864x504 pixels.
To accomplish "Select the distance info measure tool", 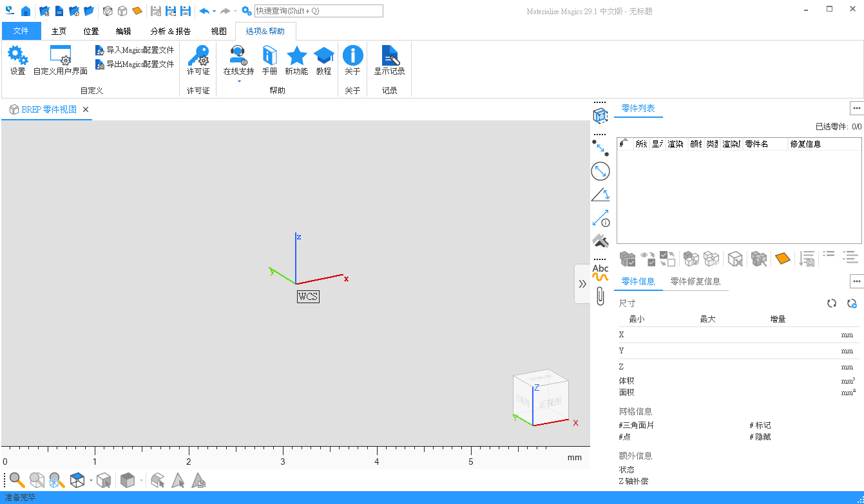I will (x=600, y=218).
